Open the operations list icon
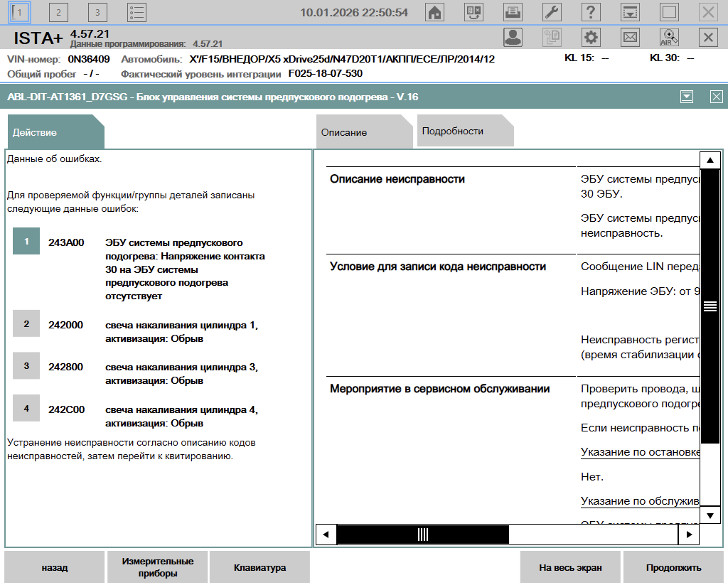The image size is (728, 585). coord(137,12)
